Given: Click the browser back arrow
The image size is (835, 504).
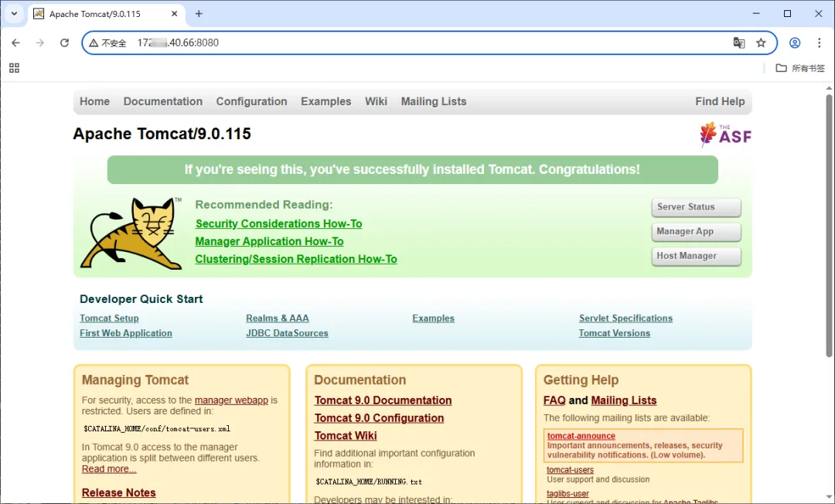Looking at the screenshot, I should click(x=15, y=43).
